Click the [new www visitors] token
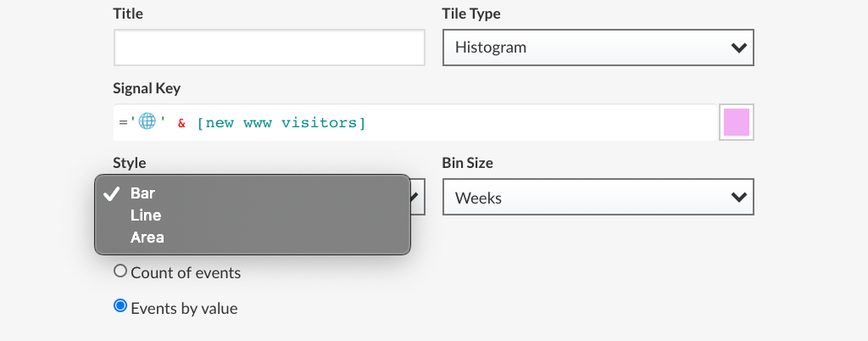Screen dimensions: 868x341 [x=281, y=123]
